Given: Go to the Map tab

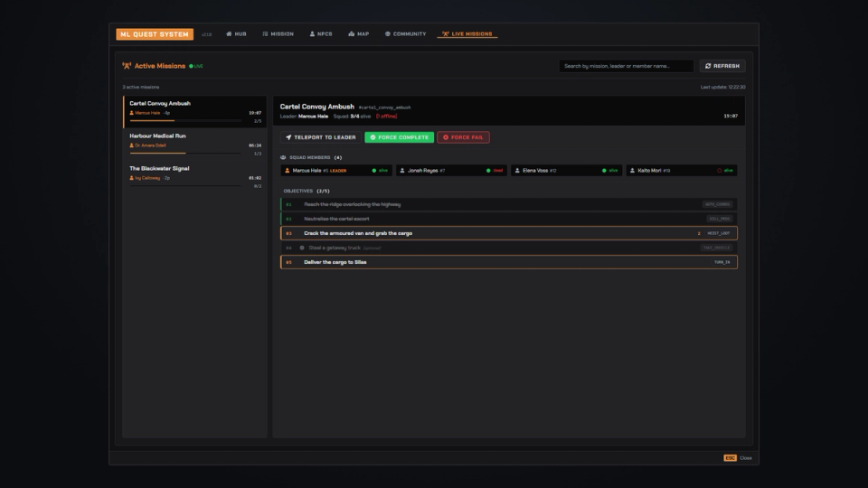Looking at the screenshot, I should click(358, 33).
